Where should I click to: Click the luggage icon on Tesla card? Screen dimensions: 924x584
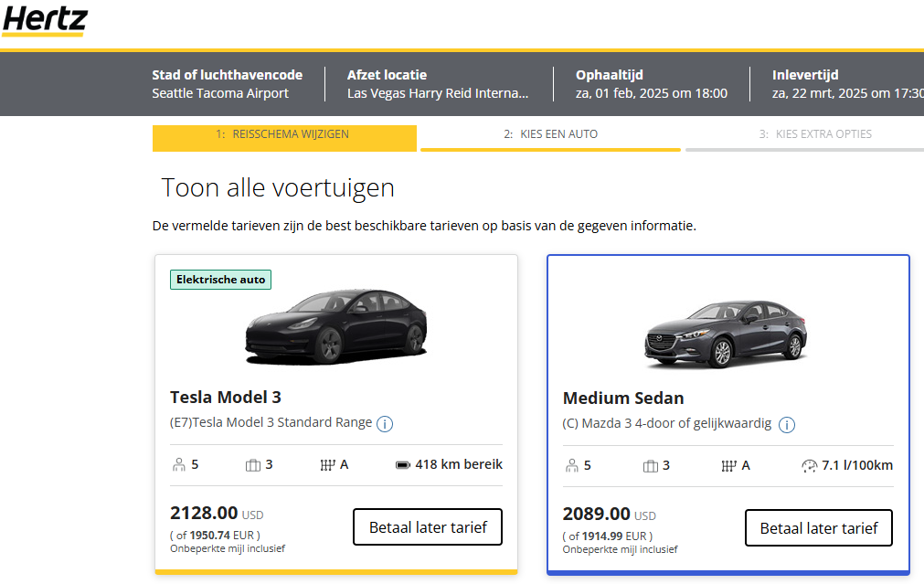[253, 465]
